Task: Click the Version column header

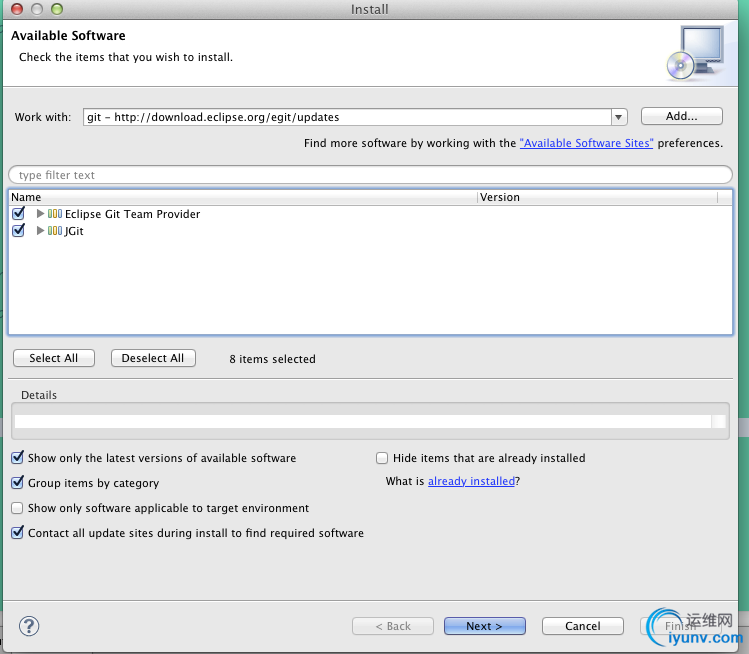Action: click(x=598, y=197)
